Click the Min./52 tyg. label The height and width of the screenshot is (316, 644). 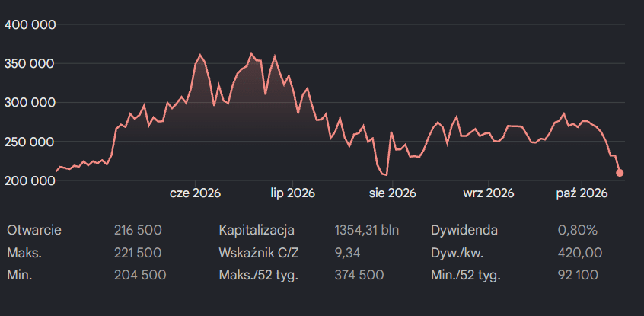[466, 275]
